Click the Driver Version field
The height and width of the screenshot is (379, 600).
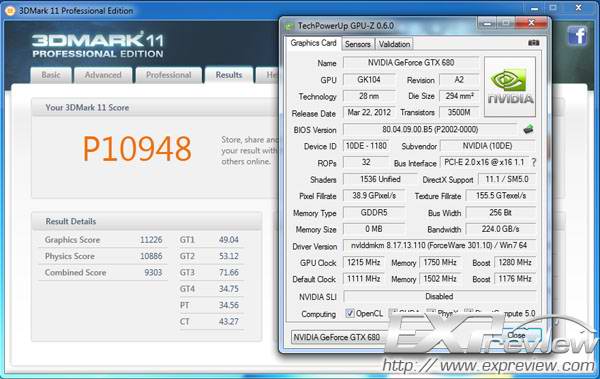click(x=439, y=245)
